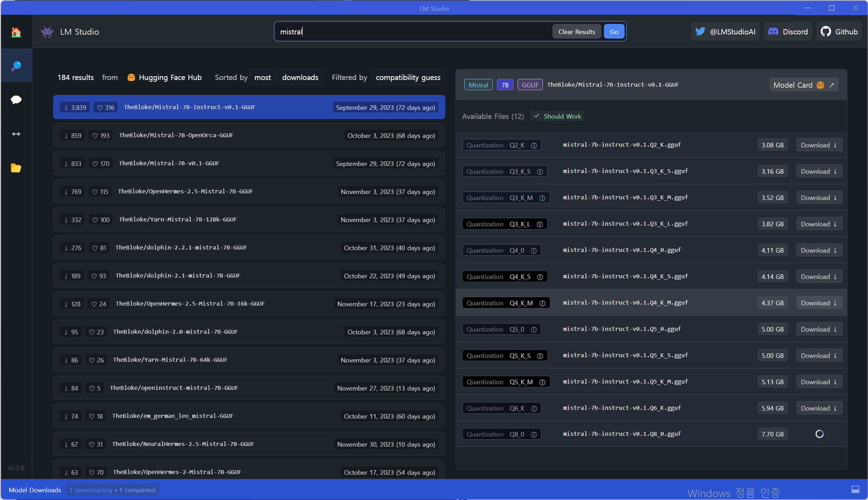This screenshot has height=500, width=868.
Task: Select TheBloke/Yarn-Mistral-7B-64k-GGUF result
Action: (x=249, y=360)
